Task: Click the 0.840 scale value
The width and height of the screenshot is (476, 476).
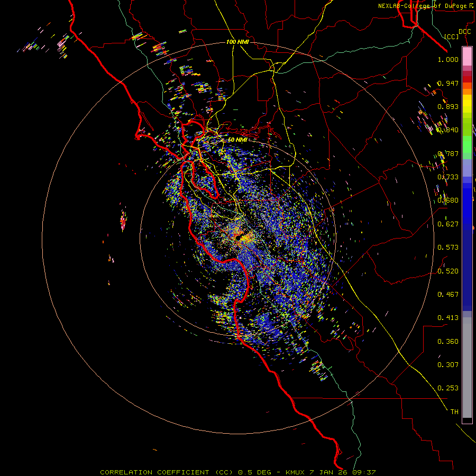Action: pos(448,130)
